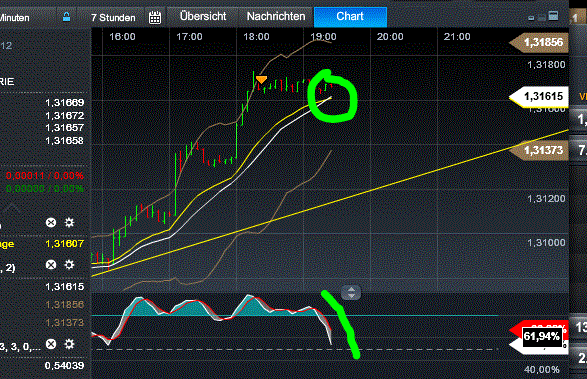Click the brown 1,31373 price tag on axis

(x=539, y=150)
